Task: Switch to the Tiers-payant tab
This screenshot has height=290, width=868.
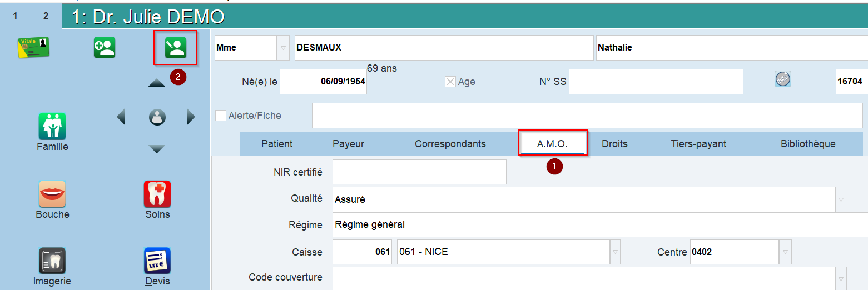Action: 698,144
